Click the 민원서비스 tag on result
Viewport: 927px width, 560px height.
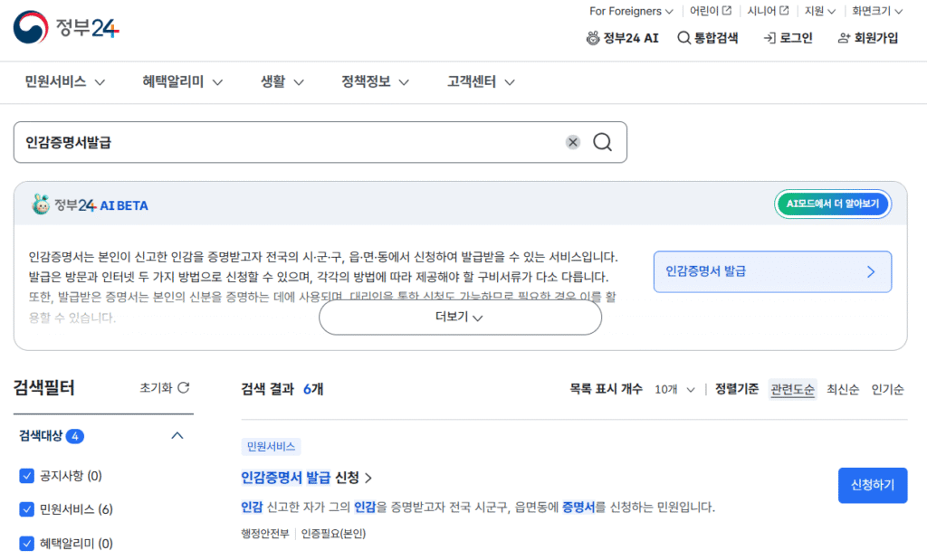click(271, 447)
